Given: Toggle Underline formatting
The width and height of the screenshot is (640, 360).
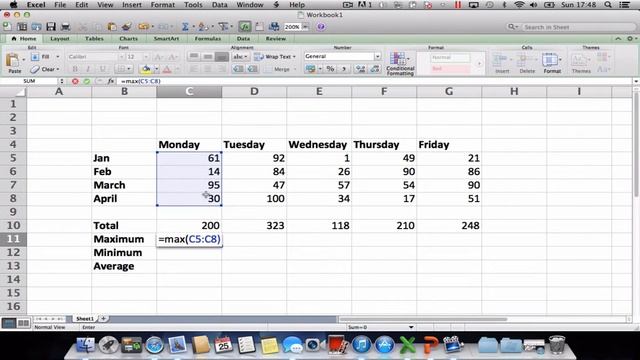Looking at the screenshot, I should (102, 69).
